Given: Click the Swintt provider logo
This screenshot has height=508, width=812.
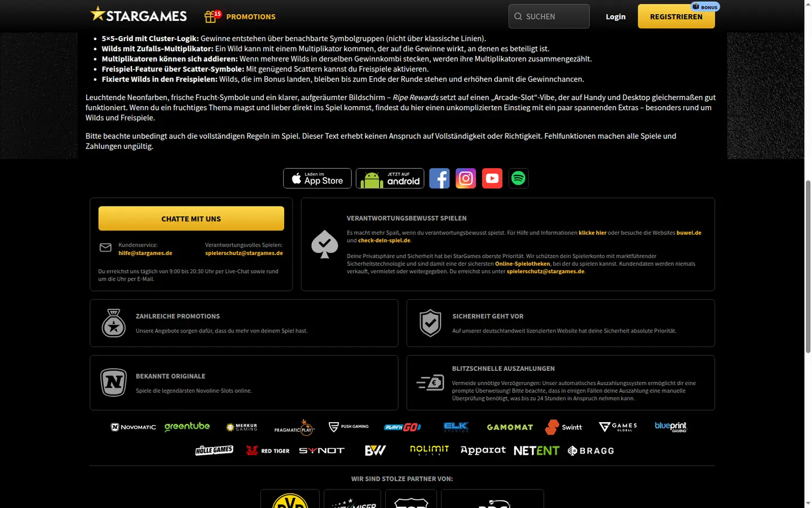Looking at the screenshot, I should pyautogui.click(x=563, y=427).
